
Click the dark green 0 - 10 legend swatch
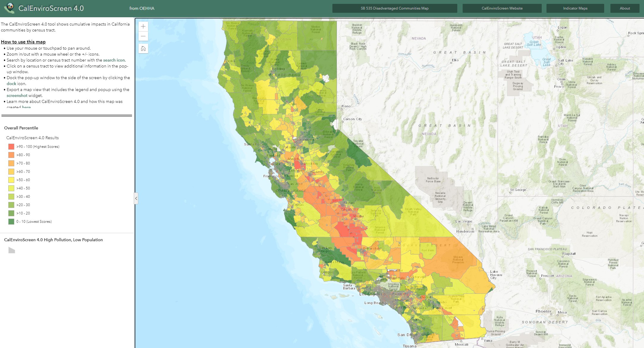coord(11,222)
